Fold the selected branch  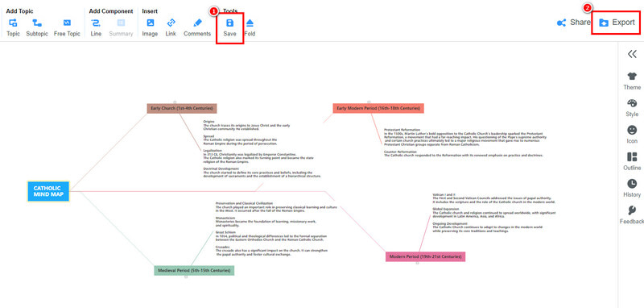click(x=250, y=27)
